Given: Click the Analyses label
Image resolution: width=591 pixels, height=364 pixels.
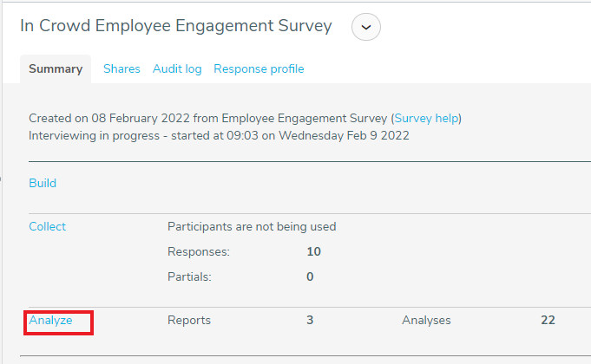Looking at the screenshot, I should [426, 320].
